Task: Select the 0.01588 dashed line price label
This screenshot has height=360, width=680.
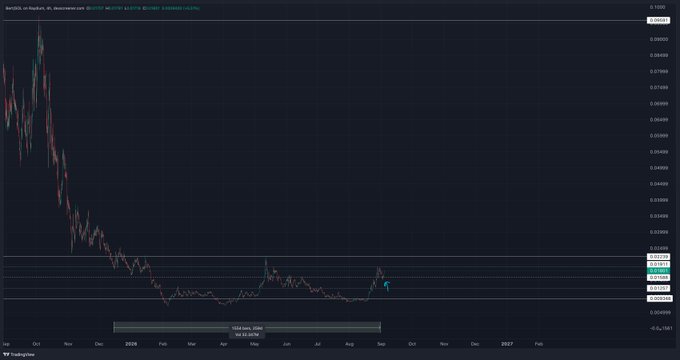Action: (x=658, y=277)
